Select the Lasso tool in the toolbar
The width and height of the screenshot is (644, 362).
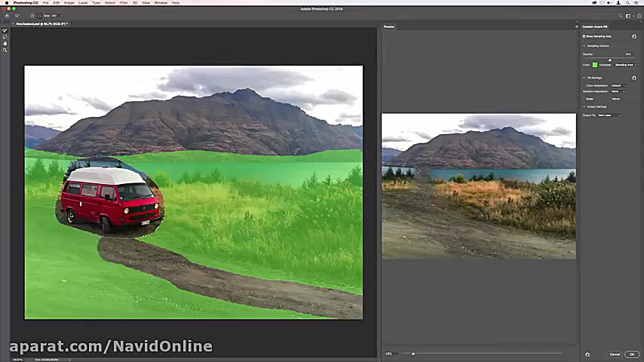click(x=5, y=37)
